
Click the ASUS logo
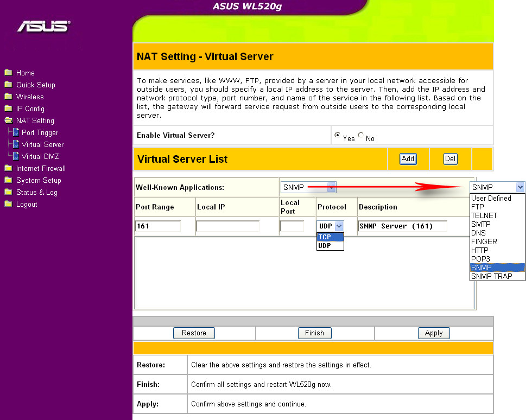click(x=44, y=26)
